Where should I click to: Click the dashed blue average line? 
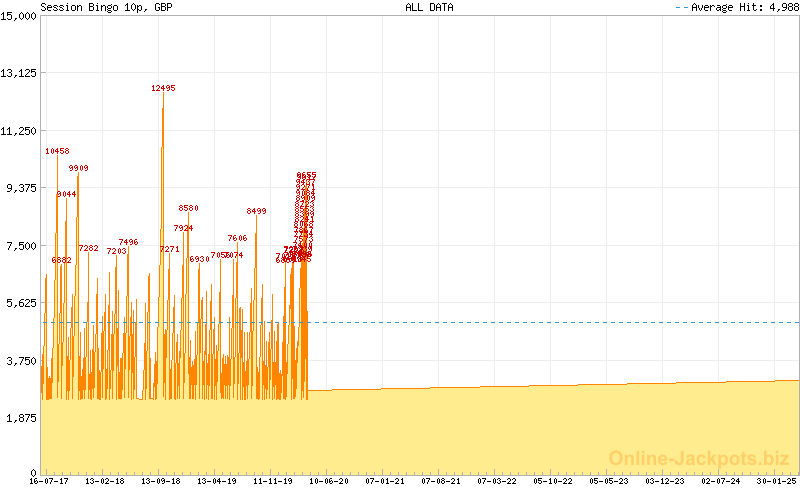(550, 322)
